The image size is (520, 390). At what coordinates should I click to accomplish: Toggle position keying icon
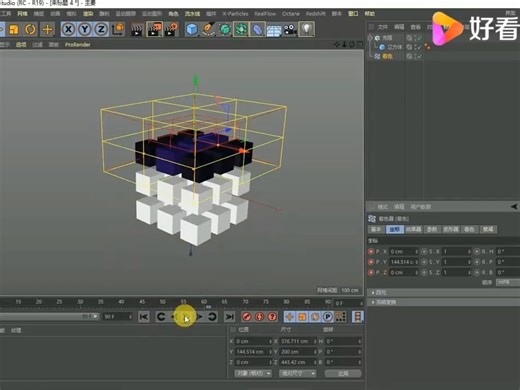(x=289, y=317)
